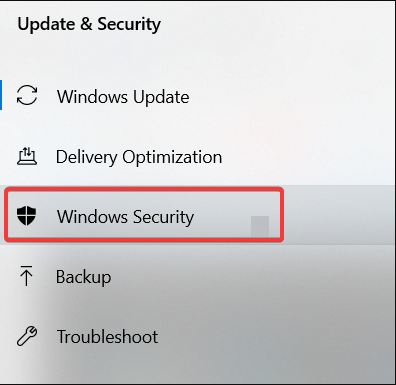Select Delivery Optimization in the sidebar

(198, 156)
